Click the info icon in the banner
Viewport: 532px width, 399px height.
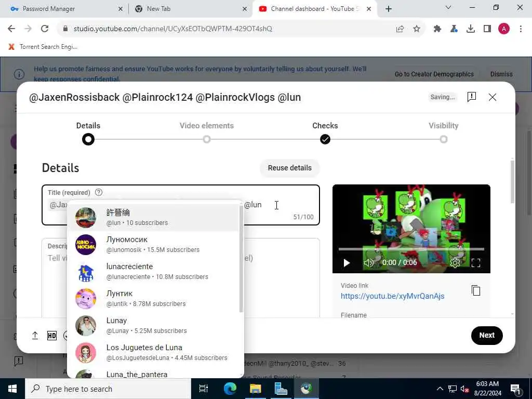19,74
